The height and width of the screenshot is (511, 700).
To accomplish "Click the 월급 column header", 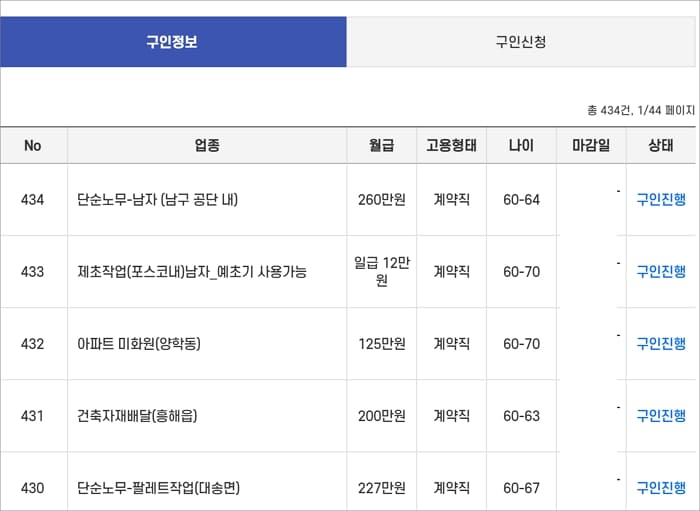I will click(x=381, y=145).
